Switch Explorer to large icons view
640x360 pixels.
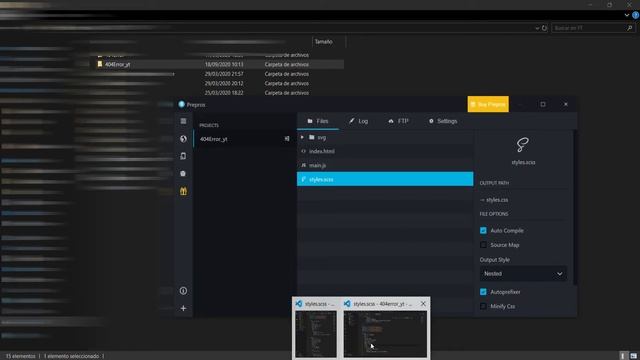[633, 356]
